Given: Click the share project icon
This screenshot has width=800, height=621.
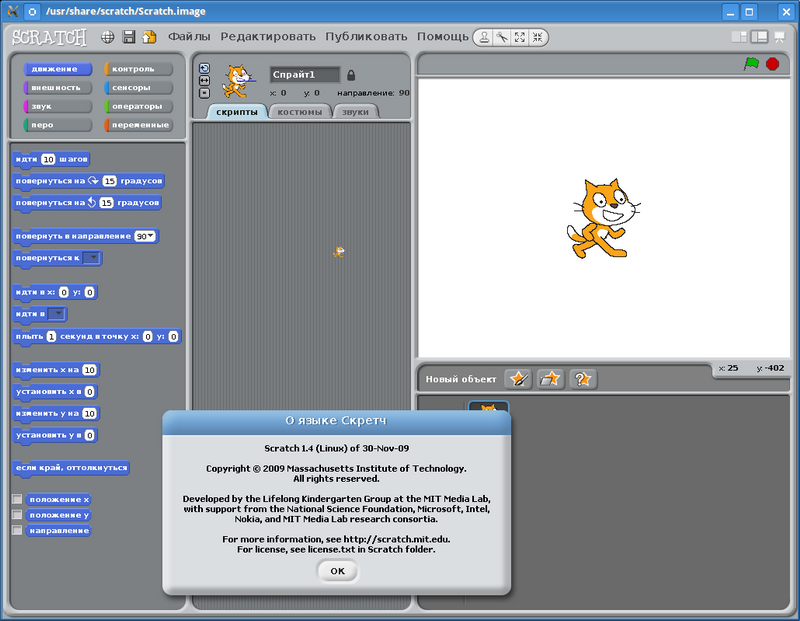Looking at the screenshot, I should click(x=149, y=37).
